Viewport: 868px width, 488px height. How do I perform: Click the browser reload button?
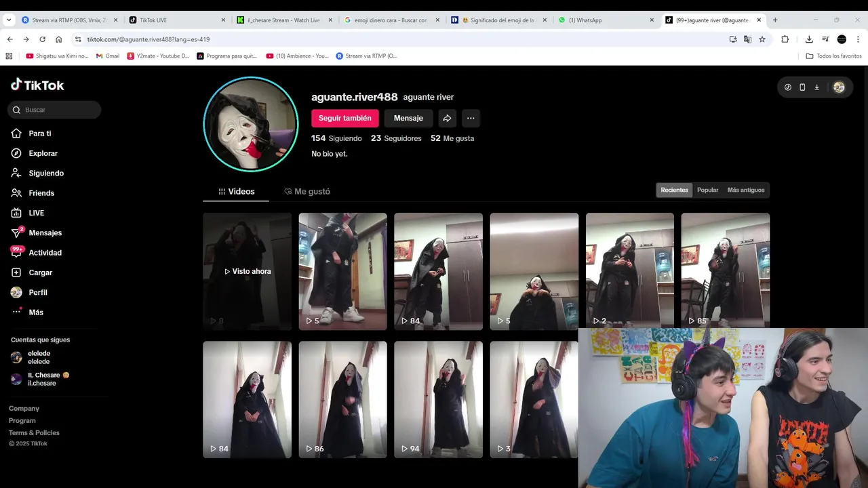(42, 39)
